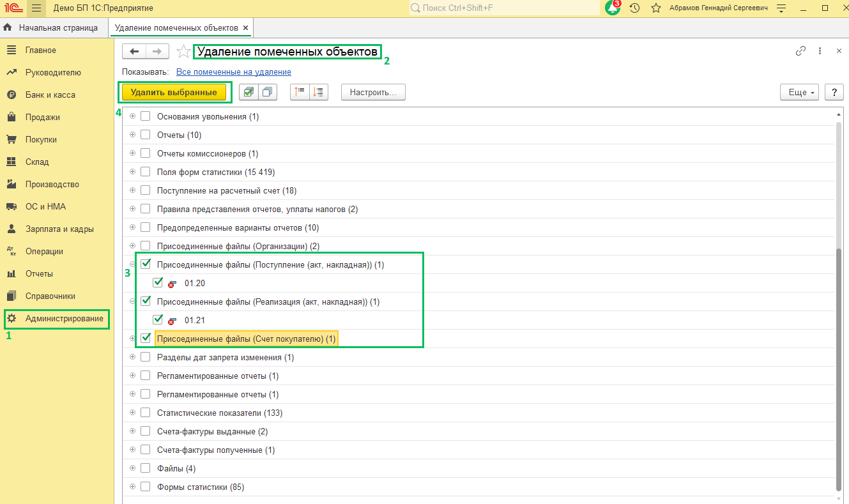
Task: Expand all tree groups icon
Action: coord(318,92)
